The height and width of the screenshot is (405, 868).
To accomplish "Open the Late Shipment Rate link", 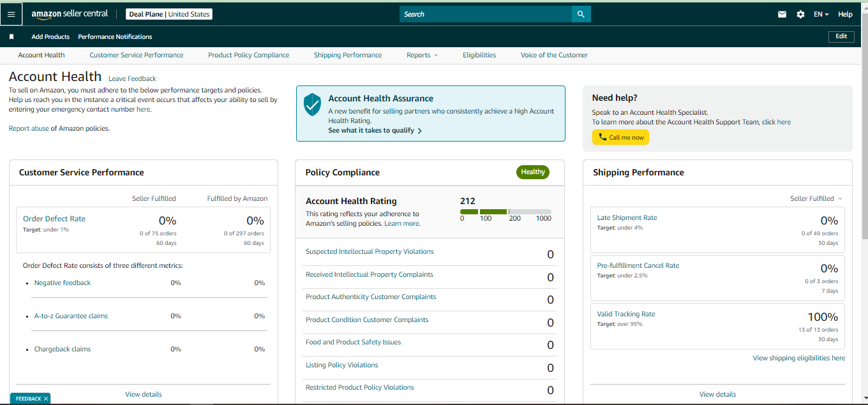I will pos(627,218).
